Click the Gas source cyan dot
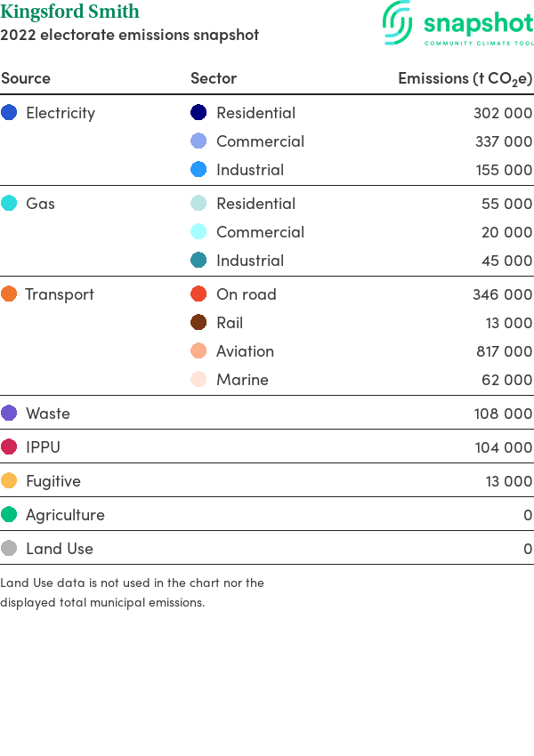This screenshot has width=534, height=756. pyautogui.click(x=9, y=203)
